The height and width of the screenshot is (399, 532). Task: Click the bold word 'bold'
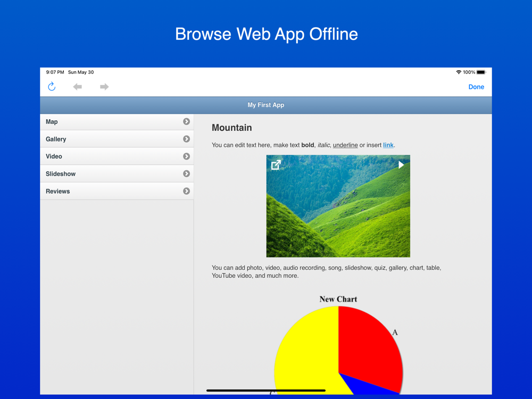[307, 145]
